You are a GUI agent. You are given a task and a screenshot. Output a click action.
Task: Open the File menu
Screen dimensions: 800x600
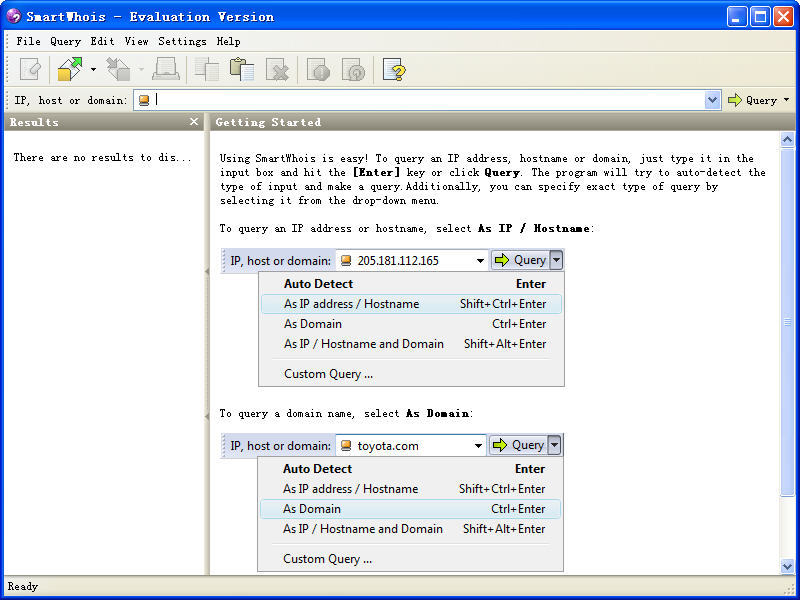point(28,41)
